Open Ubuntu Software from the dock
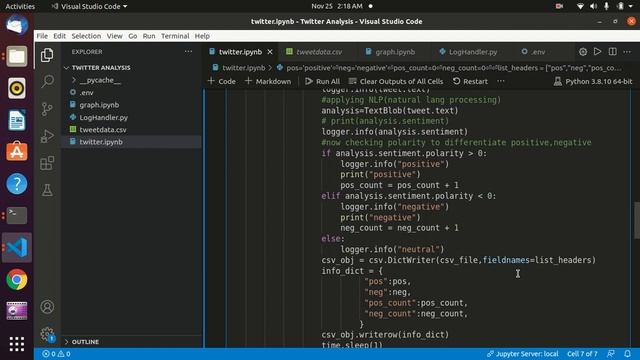The image size is (640, 360). 17,151
